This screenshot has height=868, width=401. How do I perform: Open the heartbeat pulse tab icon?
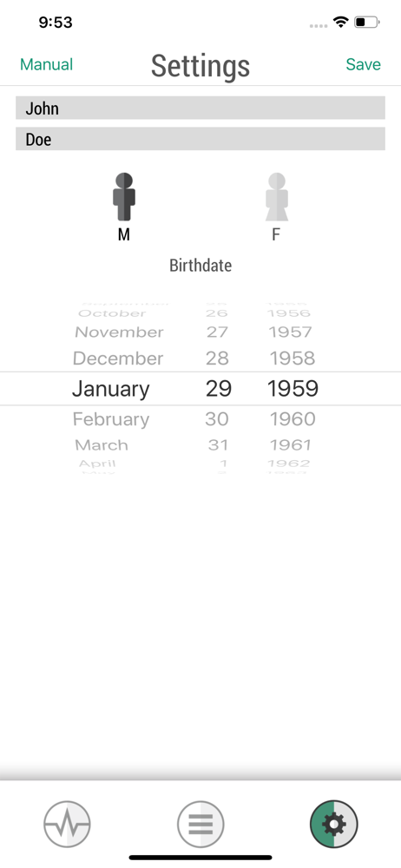67,825
